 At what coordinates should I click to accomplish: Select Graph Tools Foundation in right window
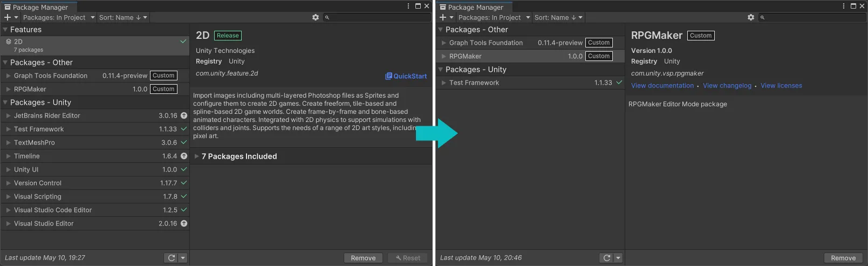click(530, 43)
